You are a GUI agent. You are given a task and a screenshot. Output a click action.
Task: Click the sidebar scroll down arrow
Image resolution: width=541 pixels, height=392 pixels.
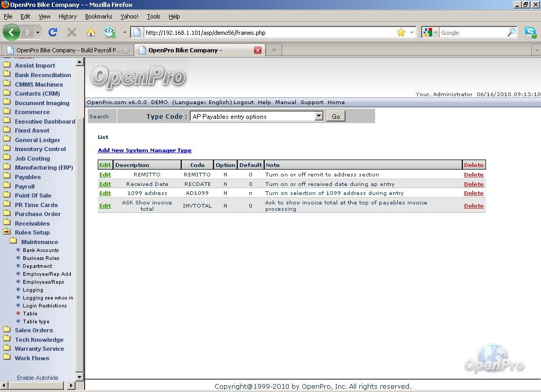pyautogui.click(x=80, y=377)
